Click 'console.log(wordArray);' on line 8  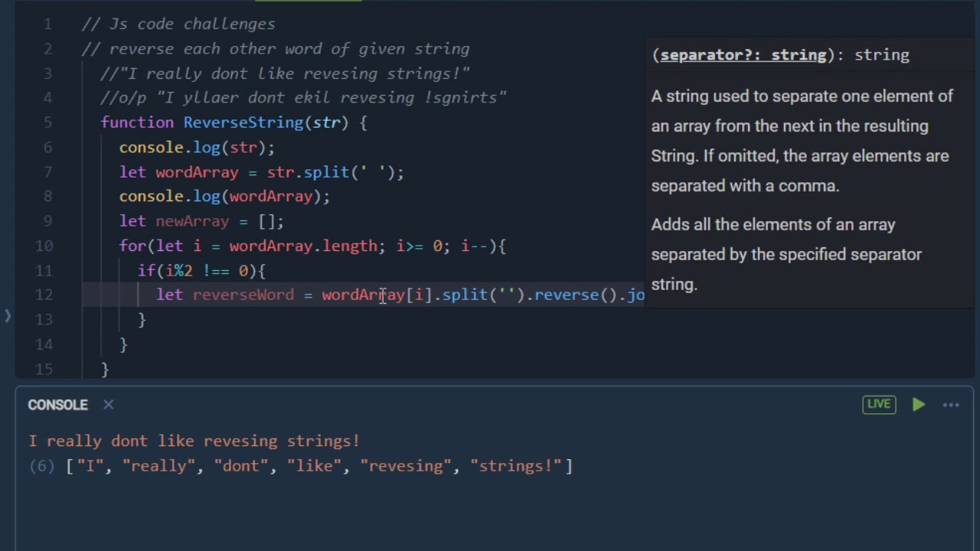coord(224,197)
